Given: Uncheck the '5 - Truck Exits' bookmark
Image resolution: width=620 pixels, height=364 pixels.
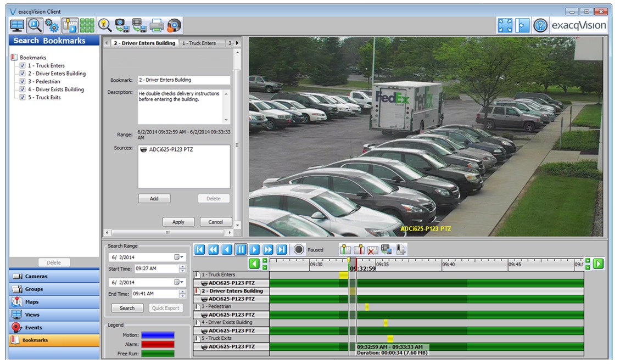Looking at the screenshot, I should tap(23, 97).
